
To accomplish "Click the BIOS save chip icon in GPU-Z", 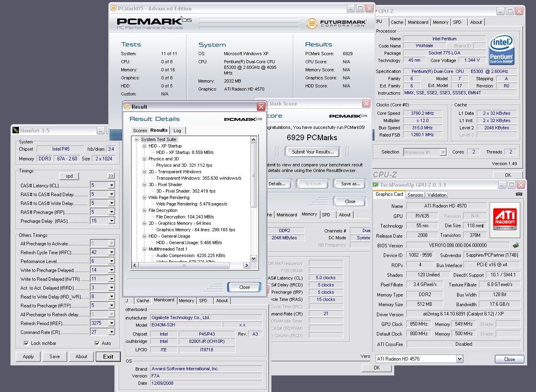I will 516,245.
